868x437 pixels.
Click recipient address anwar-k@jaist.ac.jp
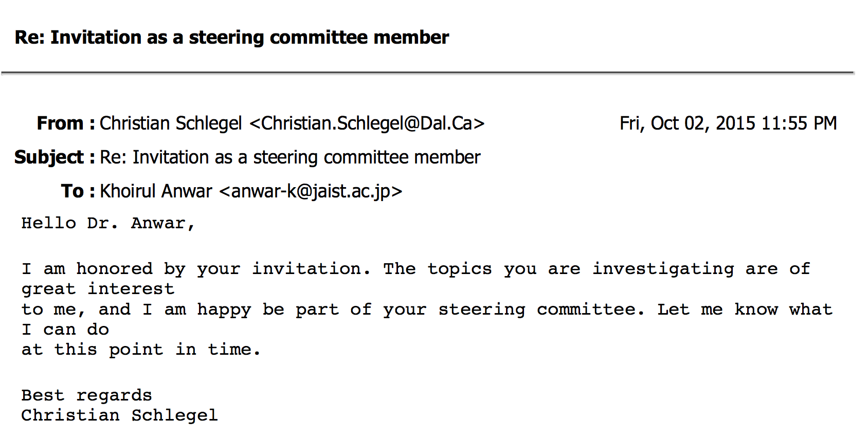point(311,191)
